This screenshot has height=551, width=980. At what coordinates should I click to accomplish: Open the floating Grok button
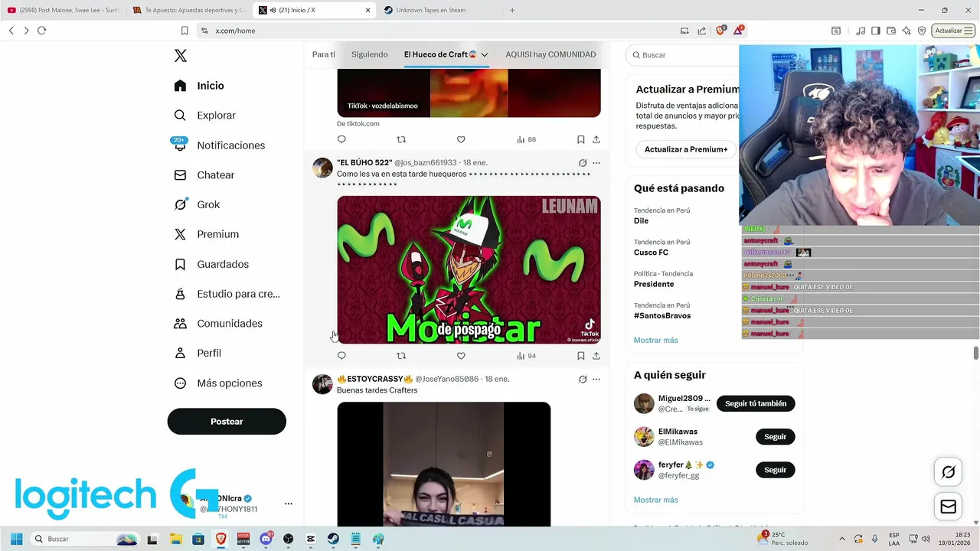(x=948, y=472)
